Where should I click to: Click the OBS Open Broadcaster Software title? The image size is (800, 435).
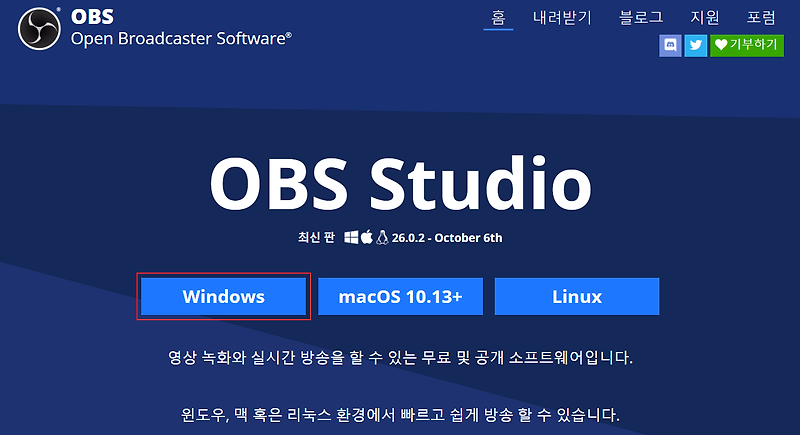pyautogui.click(x=181, y=28)
